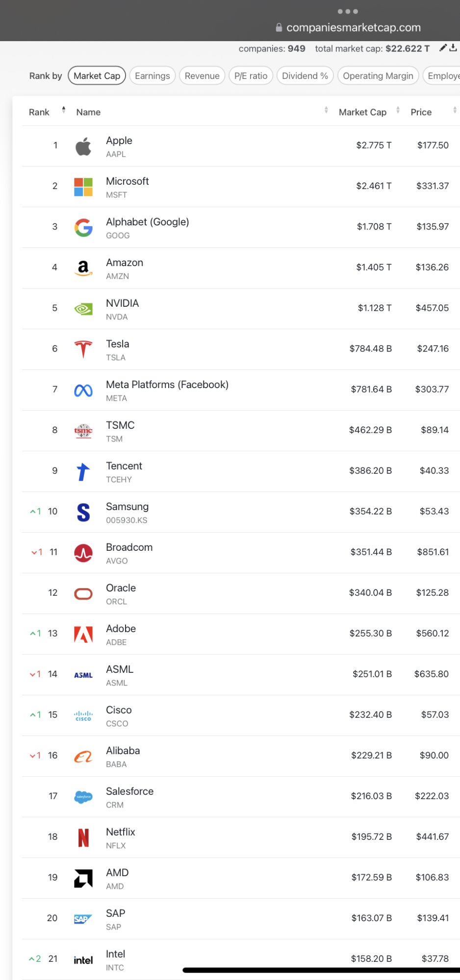Click the Microsoft logo icon
This screenshot has height=980, width=460.
(83, 187)
